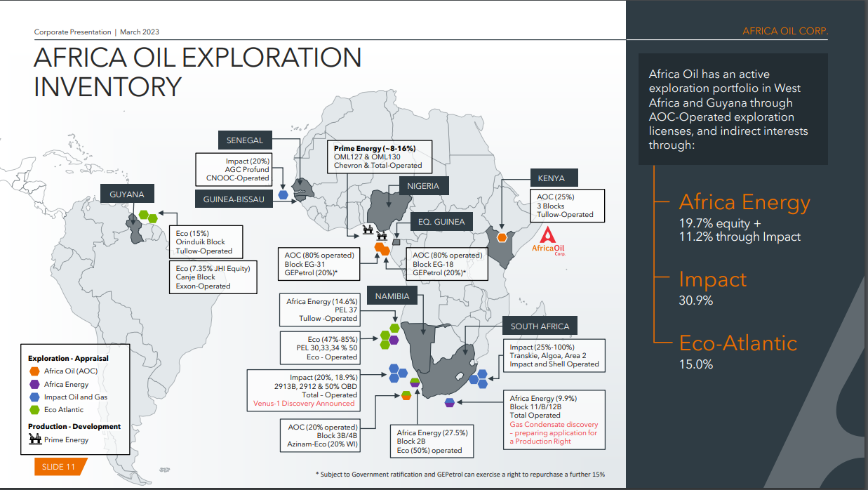
Task: Click the '30.9%' value under Impact
Action: click(696, 301)
